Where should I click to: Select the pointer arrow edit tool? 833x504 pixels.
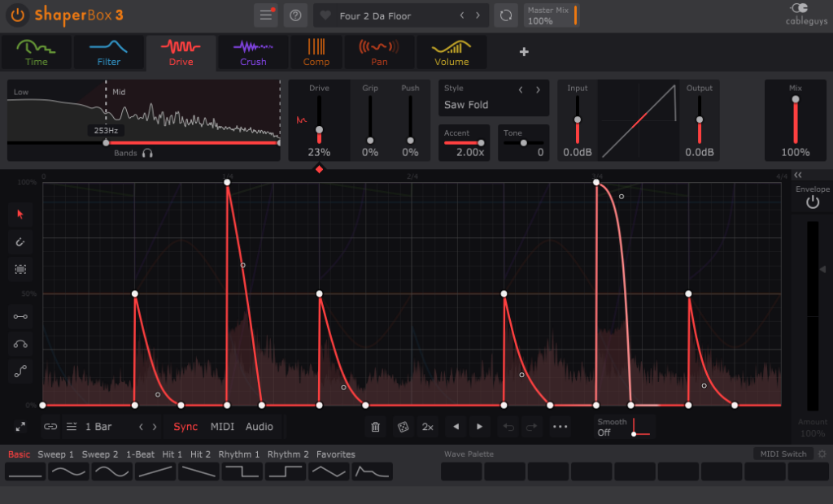point(21,214)
